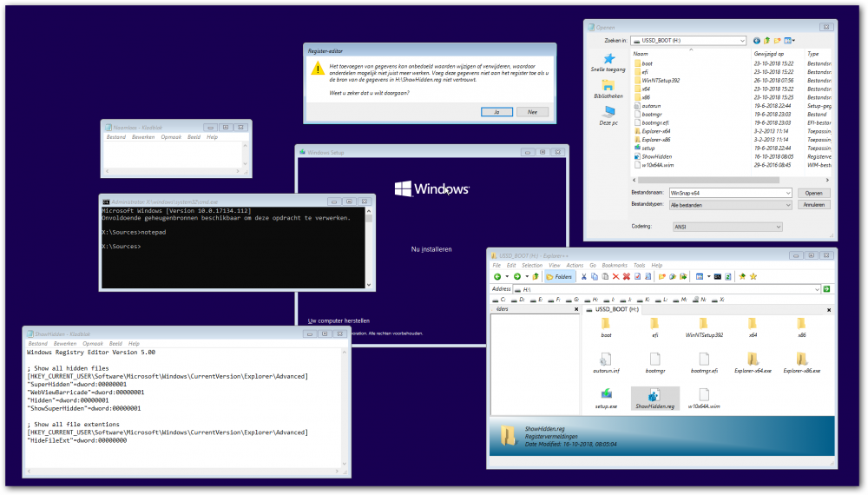Click Ja in the Register-editor dialog
The image size is (868, 495).
click(x=496, y=112)
